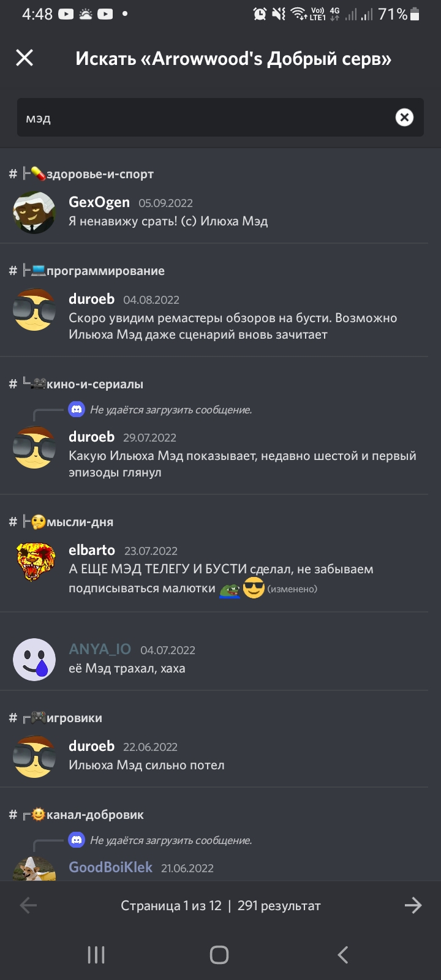Open the мысли-дня channel header

coord(61,522)
